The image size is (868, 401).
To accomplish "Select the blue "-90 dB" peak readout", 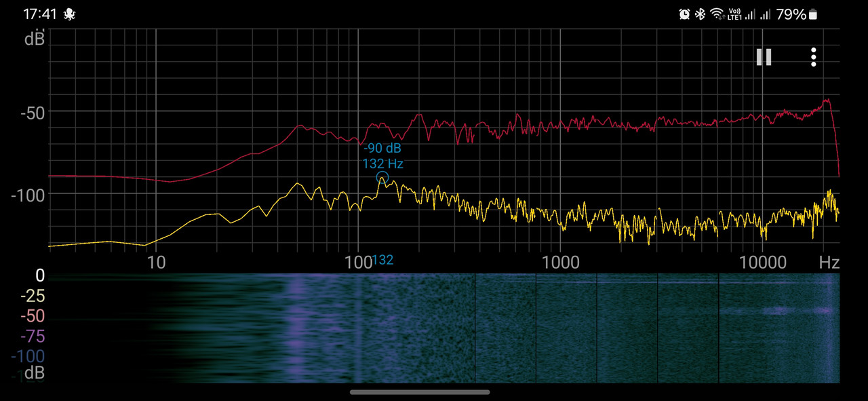I will (x=382, y=148).
